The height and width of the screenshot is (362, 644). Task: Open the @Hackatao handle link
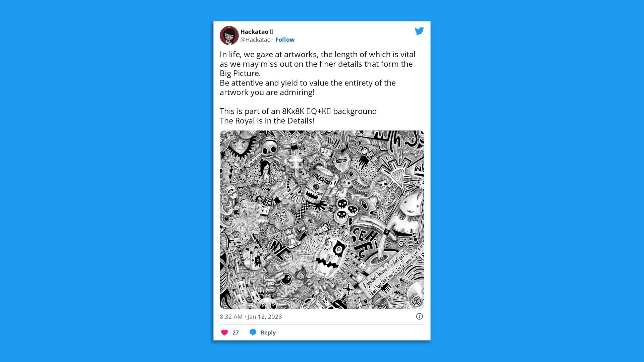point(255,40)
